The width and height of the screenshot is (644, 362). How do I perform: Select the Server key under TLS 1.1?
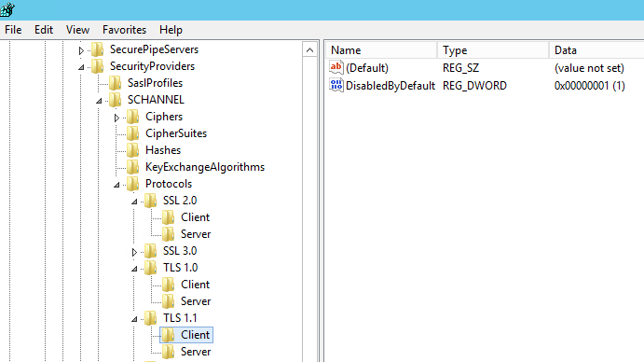click(x=196, y=352)
